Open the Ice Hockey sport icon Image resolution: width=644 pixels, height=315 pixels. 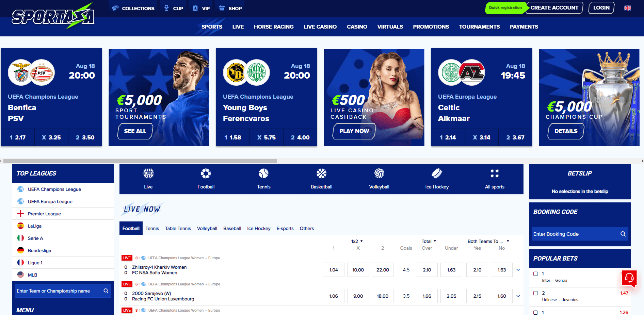pos(437,173)
